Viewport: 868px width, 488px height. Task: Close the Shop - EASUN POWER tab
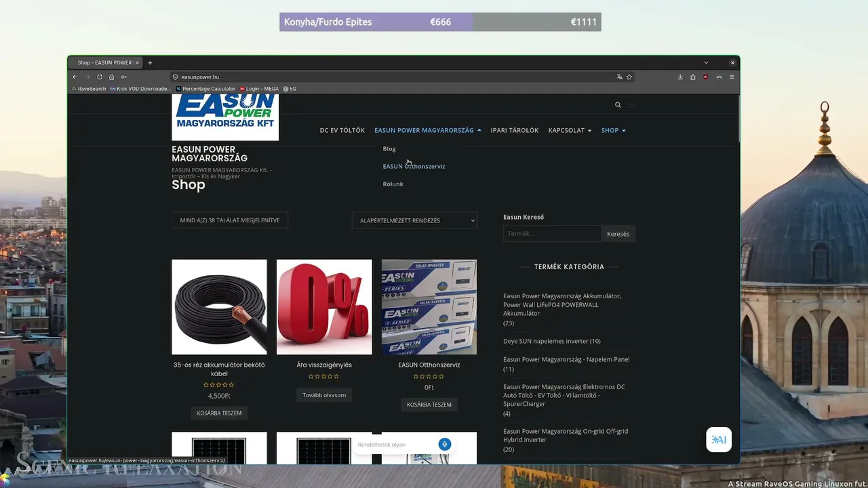click(137, 63)
